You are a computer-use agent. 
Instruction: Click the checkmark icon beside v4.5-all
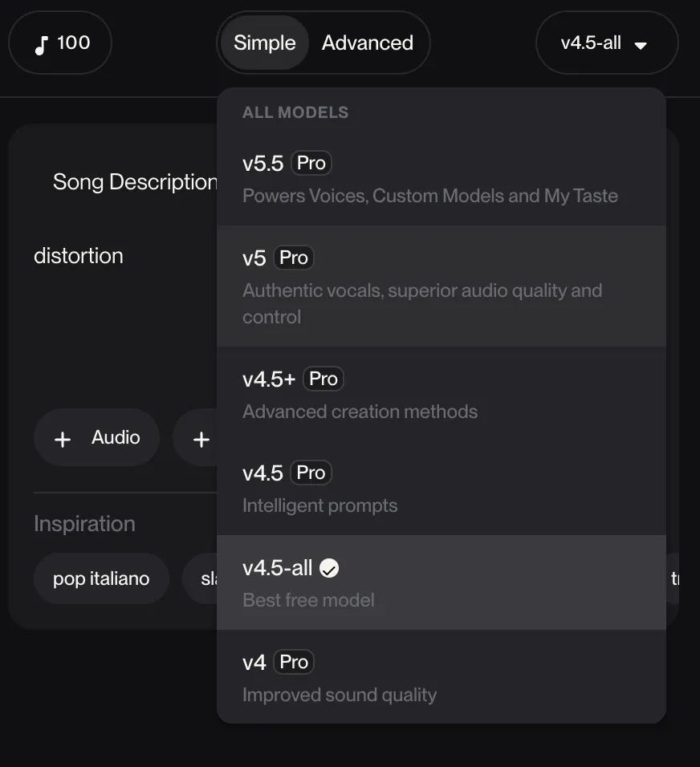coord(329,568)
